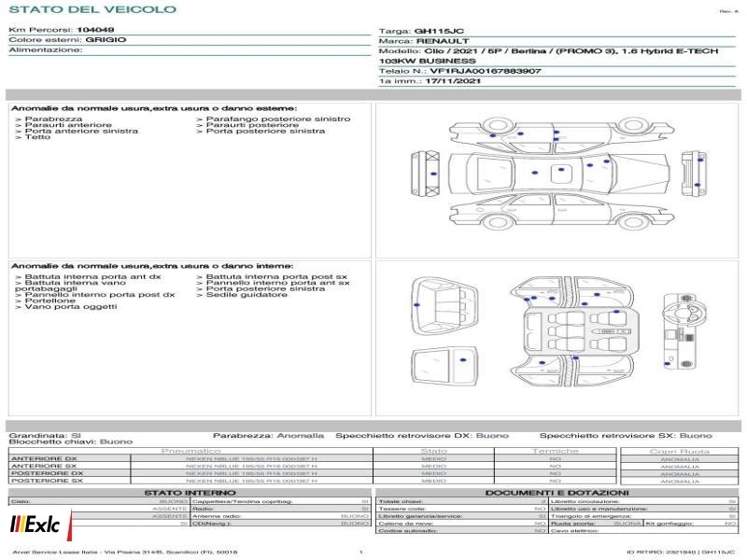This screenshot has width=747, height=560.
Task: Click the Arval Service Lease Italia footer address
Action: [125, 552]
